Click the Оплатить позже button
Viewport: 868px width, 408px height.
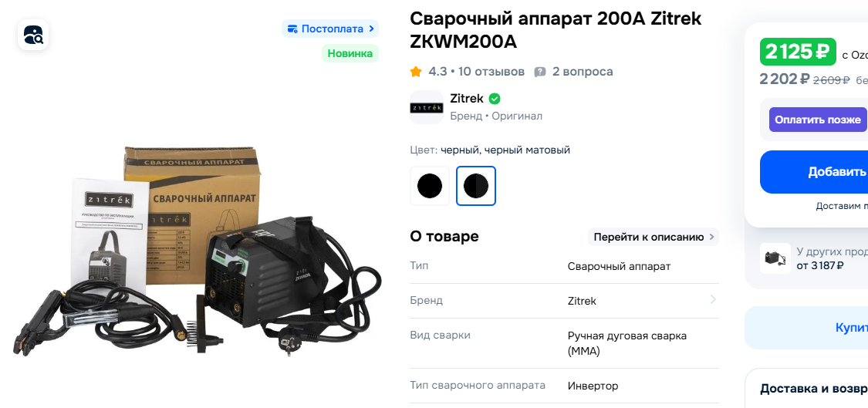818,120
